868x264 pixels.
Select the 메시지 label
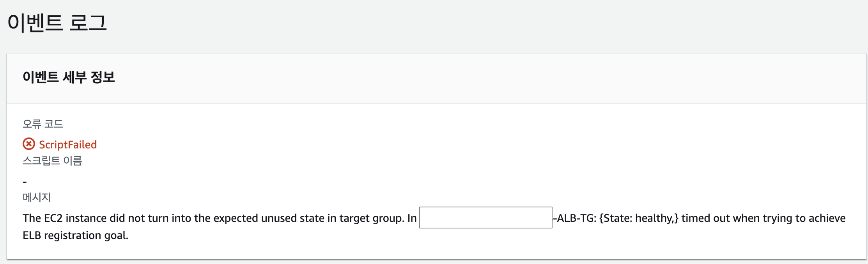(37, 197)
